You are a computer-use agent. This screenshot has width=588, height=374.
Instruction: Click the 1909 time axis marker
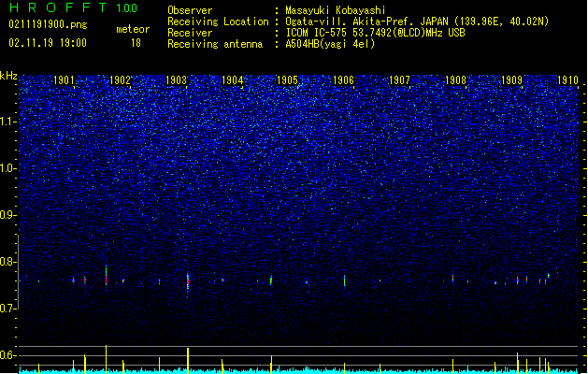click(x=511, y=80)
